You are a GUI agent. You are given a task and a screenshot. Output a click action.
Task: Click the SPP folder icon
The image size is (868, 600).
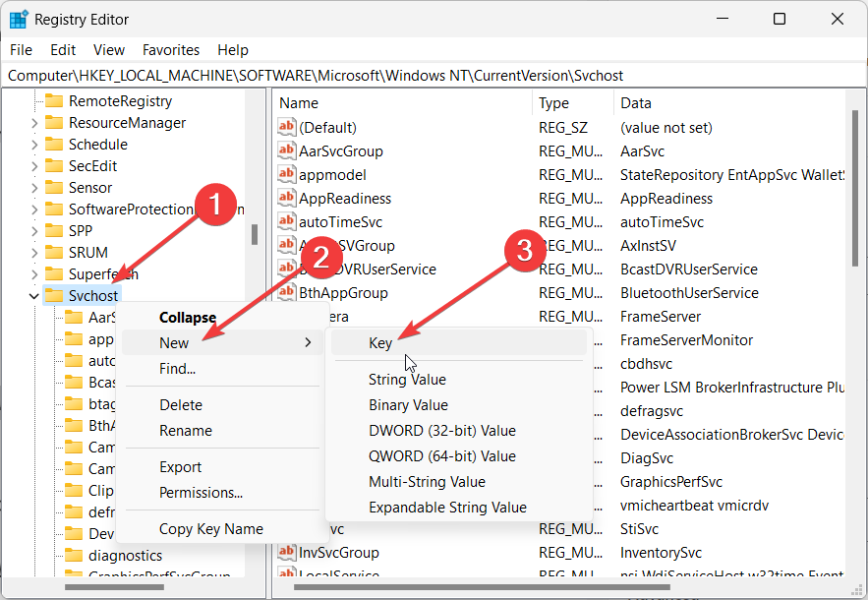[x=54, y=230]
